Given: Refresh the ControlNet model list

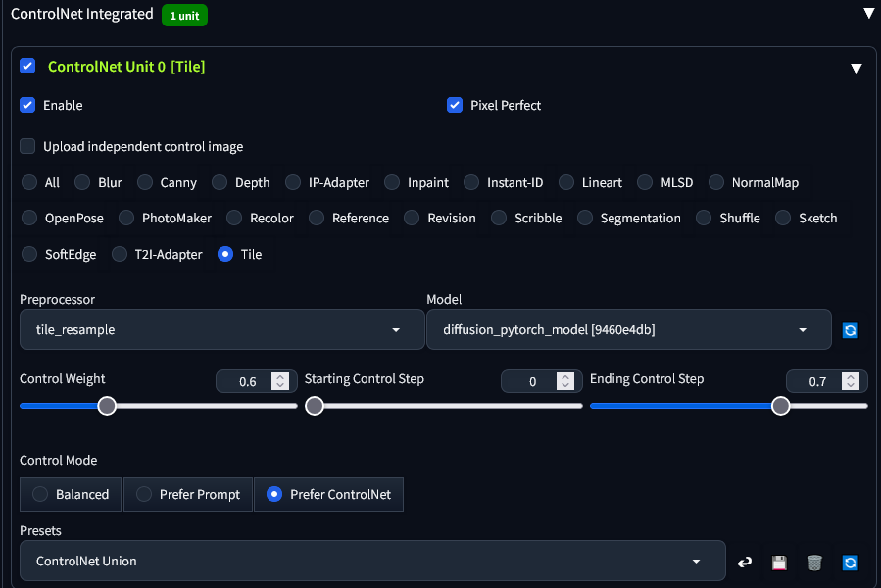Looking at the screenshot, I should click(x=850, y=330).
